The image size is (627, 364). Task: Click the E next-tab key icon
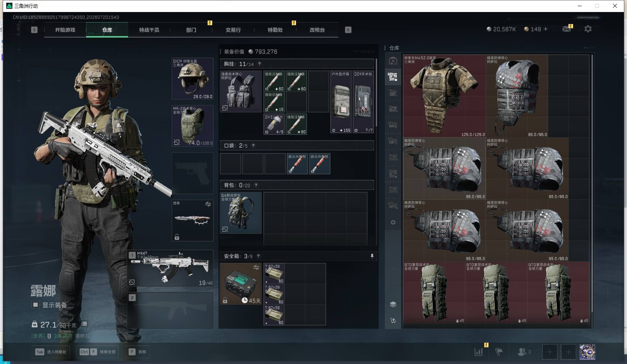pyautogui.click(x=348, y=30)
